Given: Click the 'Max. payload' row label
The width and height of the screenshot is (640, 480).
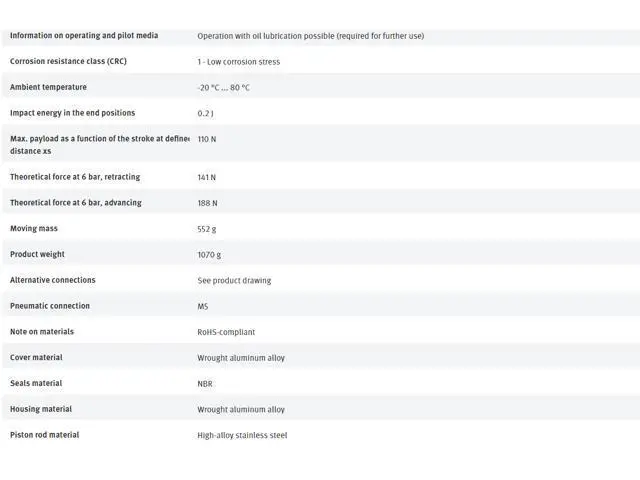Looking at the screenshot, I should click(x=100, y=139).
